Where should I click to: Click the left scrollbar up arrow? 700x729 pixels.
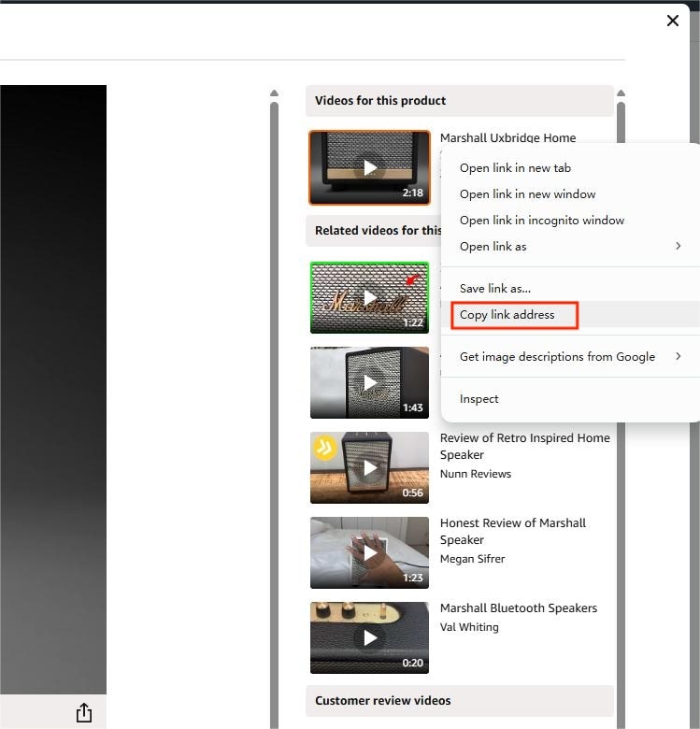pyautogui.click(x=274, y=93)
